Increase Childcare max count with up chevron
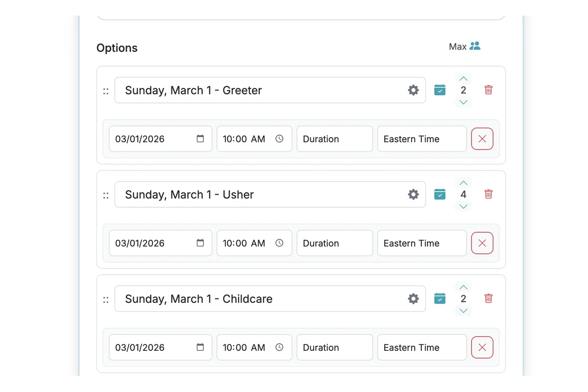The image size is (588, 392). pos(463,287)
